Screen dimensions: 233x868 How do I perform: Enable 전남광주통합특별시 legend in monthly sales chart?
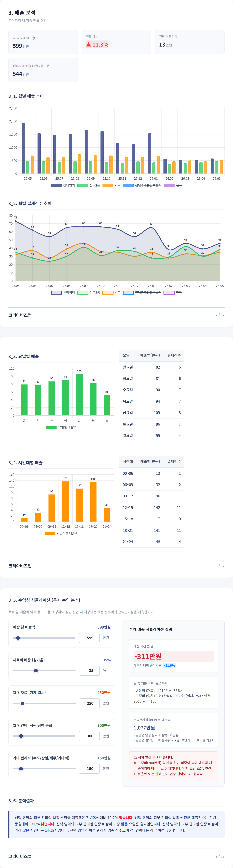[142, 185]
